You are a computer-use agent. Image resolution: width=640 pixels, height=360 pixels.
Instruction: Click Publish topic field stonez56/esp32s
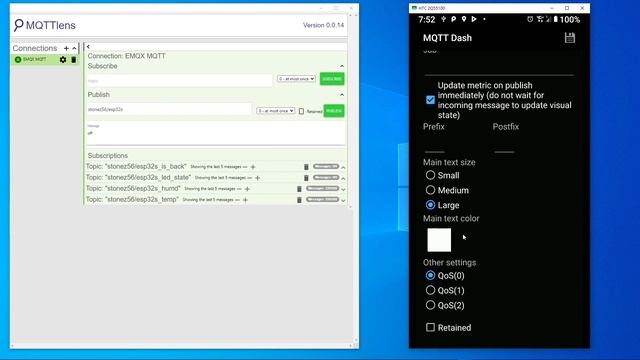[169, 109]
